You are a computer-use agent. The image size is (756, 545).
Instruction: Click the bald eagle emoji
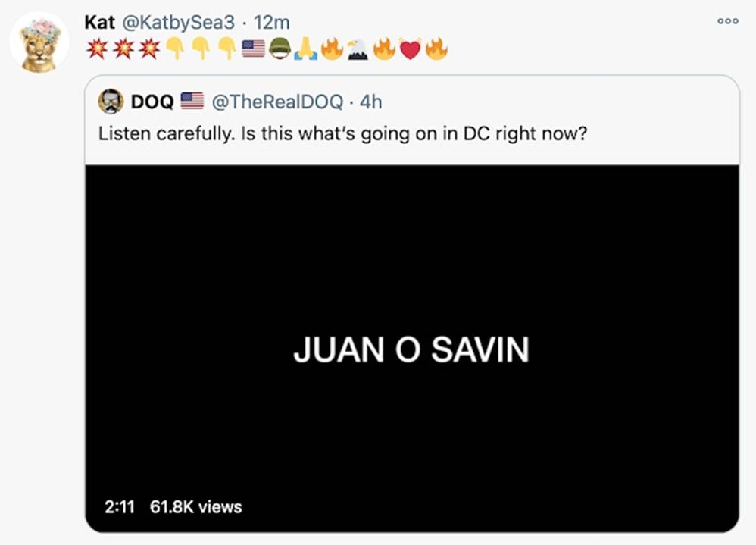(x=358, y=49)
